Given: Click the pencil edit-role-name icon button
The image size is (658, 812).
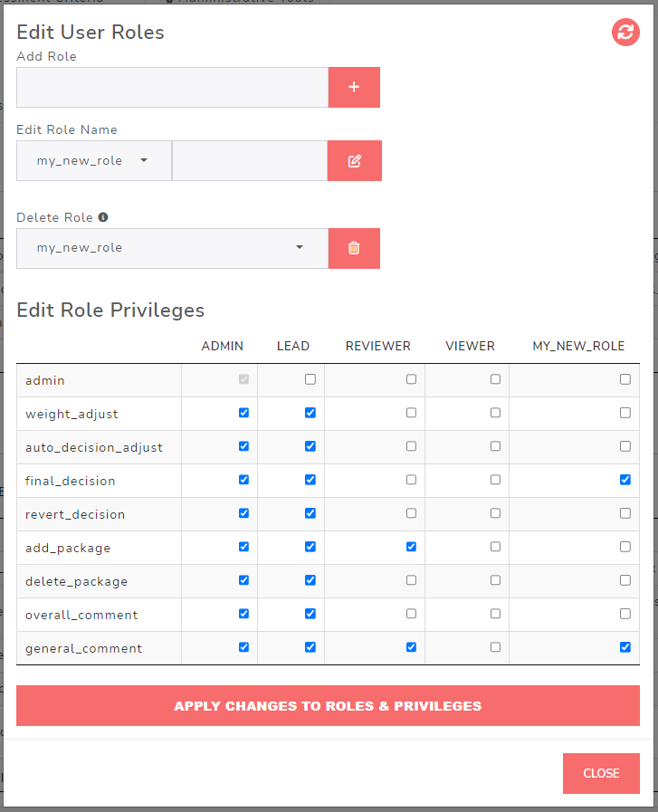Looking at the screenshot, I should click(355, 160).
